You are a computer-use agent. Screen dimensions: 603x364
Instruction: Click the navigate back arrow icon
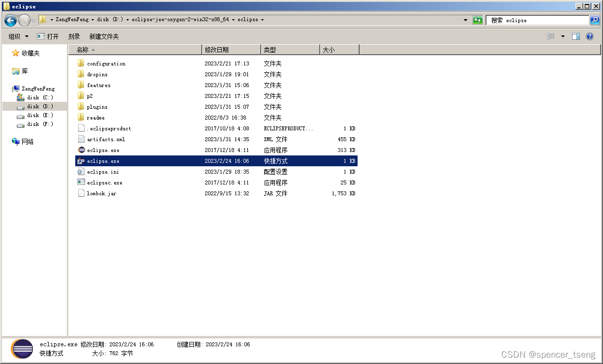10,20
